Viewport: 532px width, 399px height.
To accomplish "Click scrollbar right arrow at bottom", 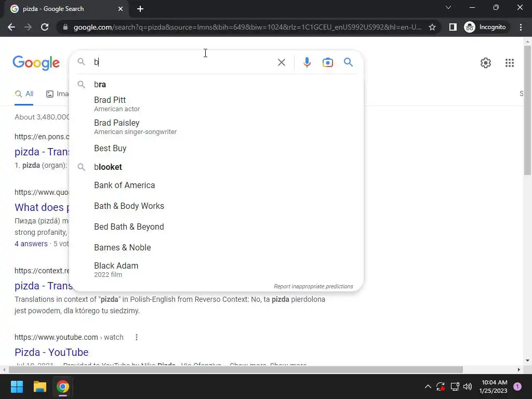I will click(519, 369).
